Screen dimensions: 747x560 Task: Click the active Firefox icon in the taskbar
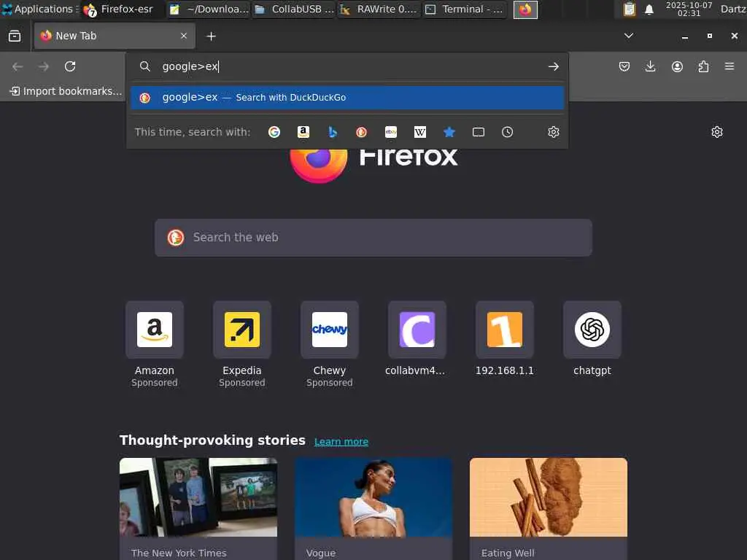click(x=525, y=9)
